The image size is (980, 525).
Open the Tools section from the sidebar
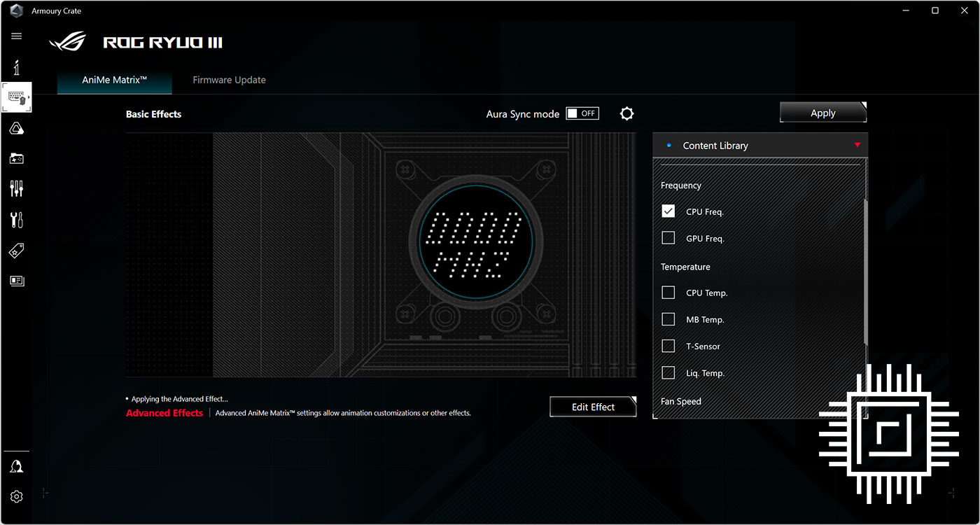(x=16, y=219)
